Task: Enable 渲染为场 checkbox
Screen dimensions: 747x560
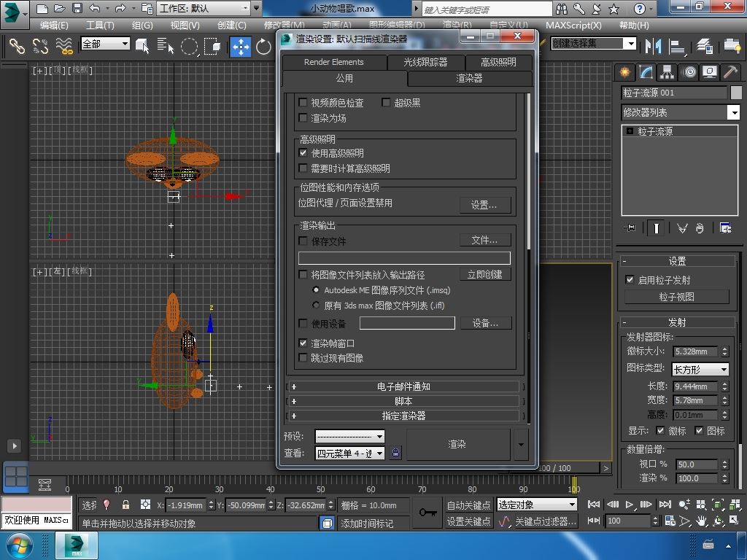Action: tap(303, 117)
